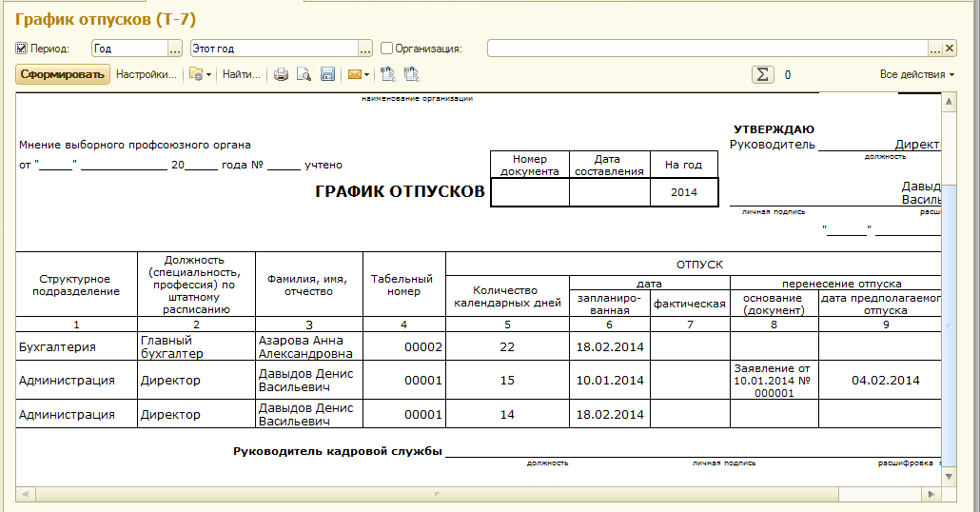The image size is (980, 512).
Task: Click the Сформировать button
Action: (63, 74)
